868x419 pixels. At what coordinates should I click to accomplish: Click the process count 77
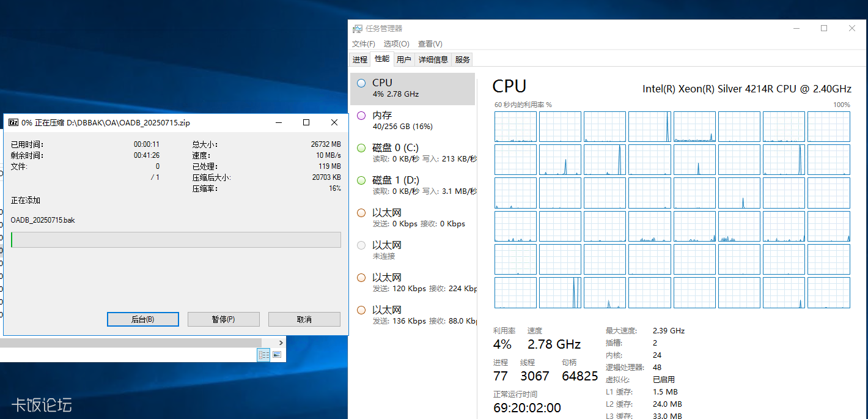501,376
